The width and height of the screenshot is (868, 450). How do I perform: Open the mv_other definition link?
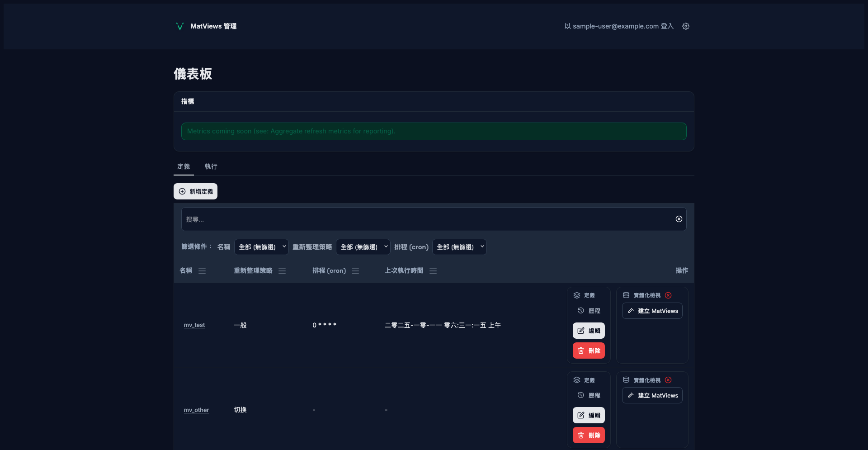click(196, 410)
